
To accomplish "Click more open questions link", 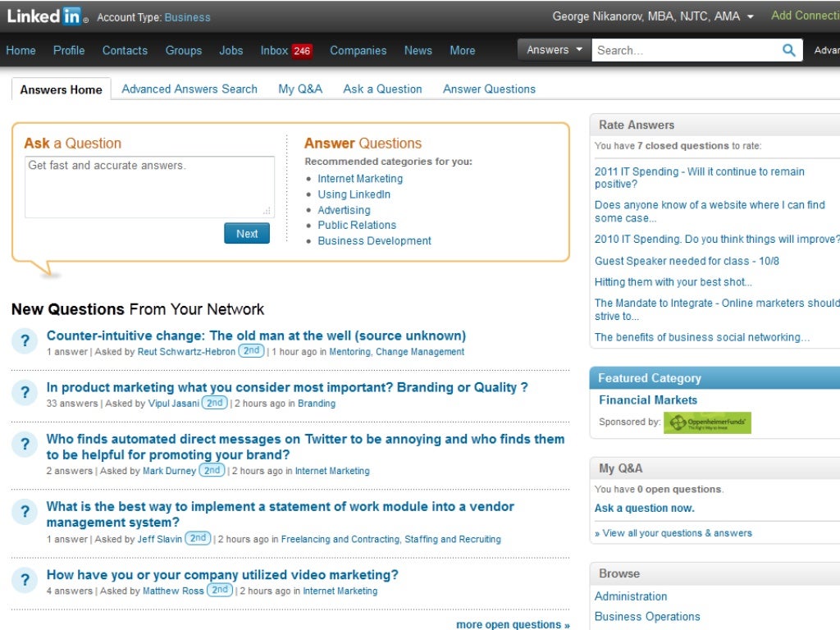I will coord(513,624).
